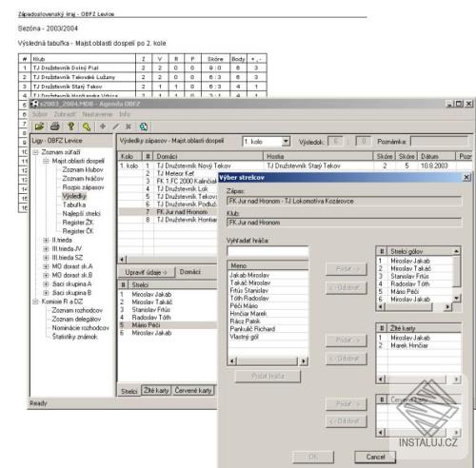Expand the II.trieda tree node
476x468 pixels.
(46, 240)
